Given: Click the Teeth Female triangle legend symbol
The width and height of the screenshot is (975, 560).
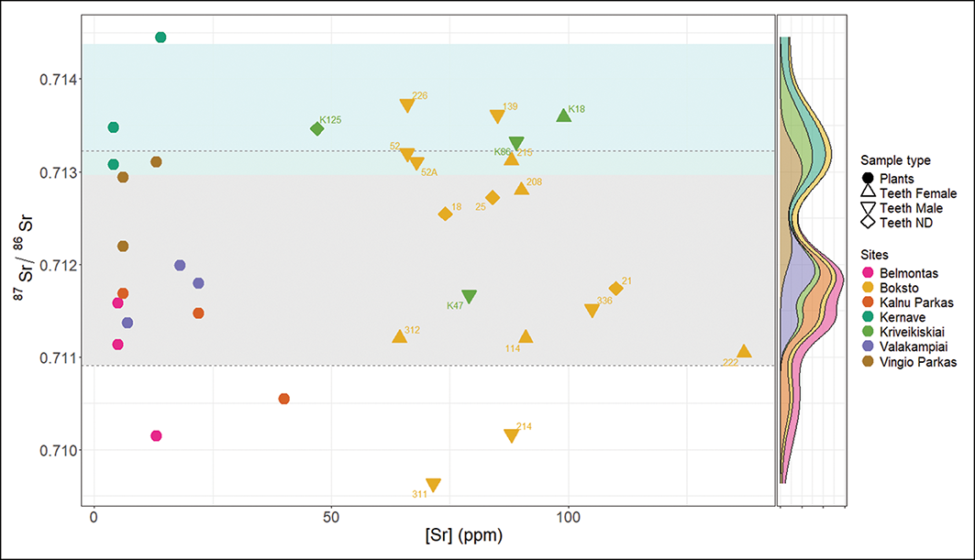Looking at the screenshot, I should pyautogui.click(x=868, y=192).
